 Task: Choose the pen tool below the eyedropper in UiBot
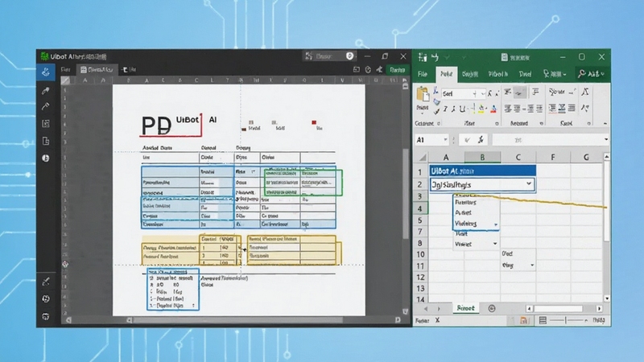[46, 107]
